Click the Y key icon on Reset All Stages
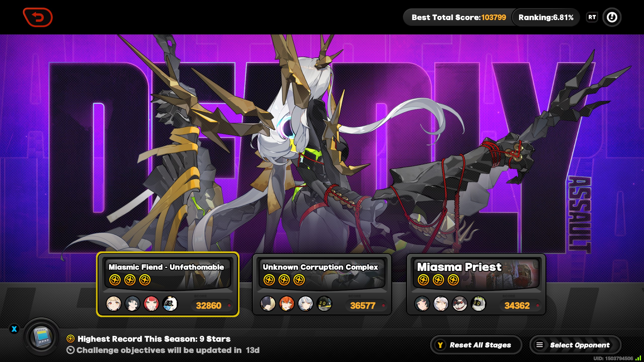644x362 pixels. tap(440, 345)
